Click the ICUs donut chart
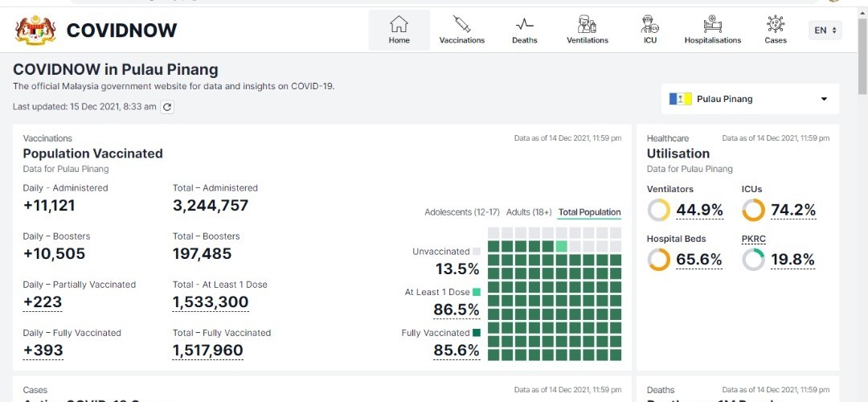This screenshot has height=402, width=868. (x=753, y=211)
